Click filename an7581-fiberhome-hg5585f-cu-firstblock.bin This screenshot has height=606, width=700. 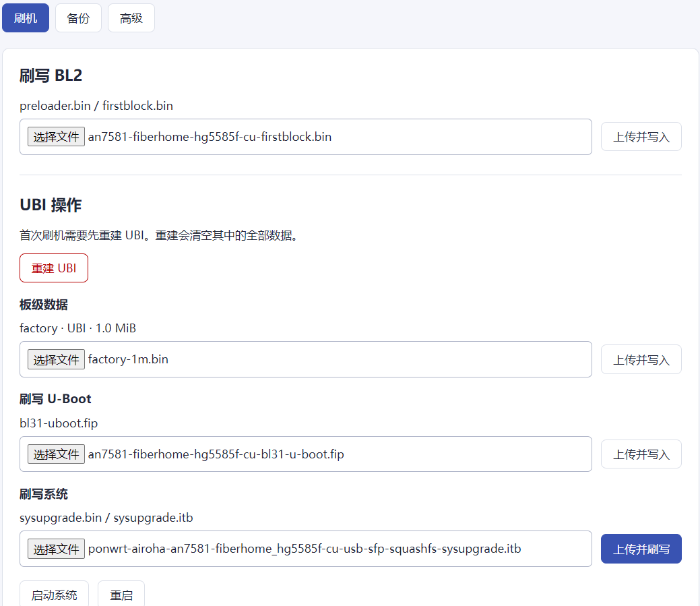[x=210, y=137]
